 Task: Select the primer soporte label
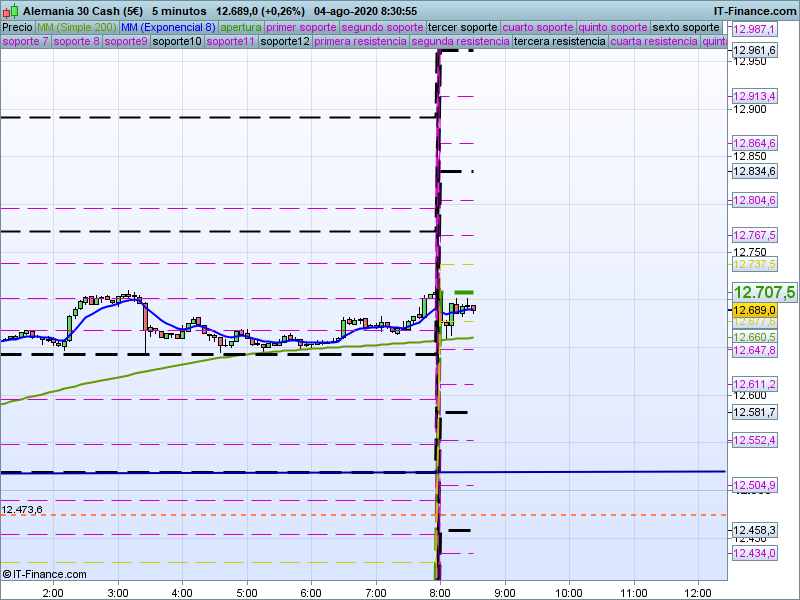(x=302, y=27)
